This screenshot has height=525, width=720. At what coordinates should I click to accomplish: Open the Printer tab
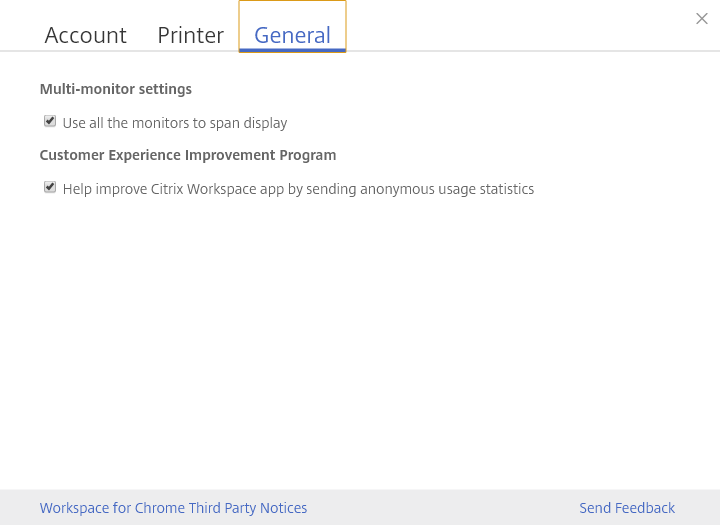190,35
